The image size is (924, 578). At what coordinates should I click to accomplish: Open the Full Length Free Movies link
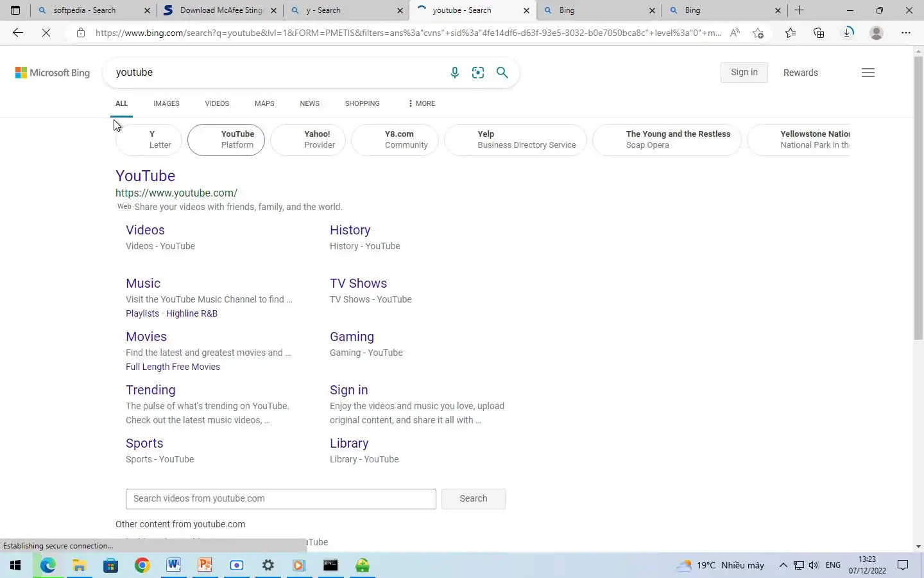click(x=173, y=367)
